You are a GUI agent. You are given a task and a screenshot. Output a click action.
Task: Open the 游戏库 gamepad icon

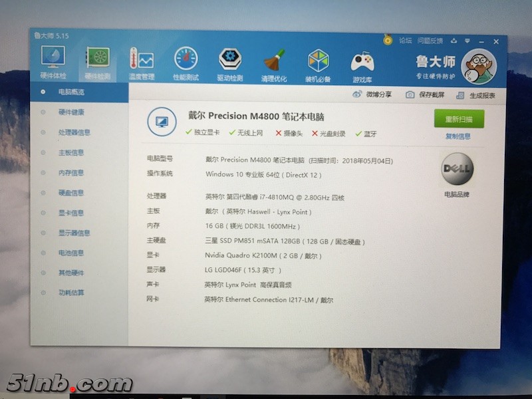click(362, 63)
